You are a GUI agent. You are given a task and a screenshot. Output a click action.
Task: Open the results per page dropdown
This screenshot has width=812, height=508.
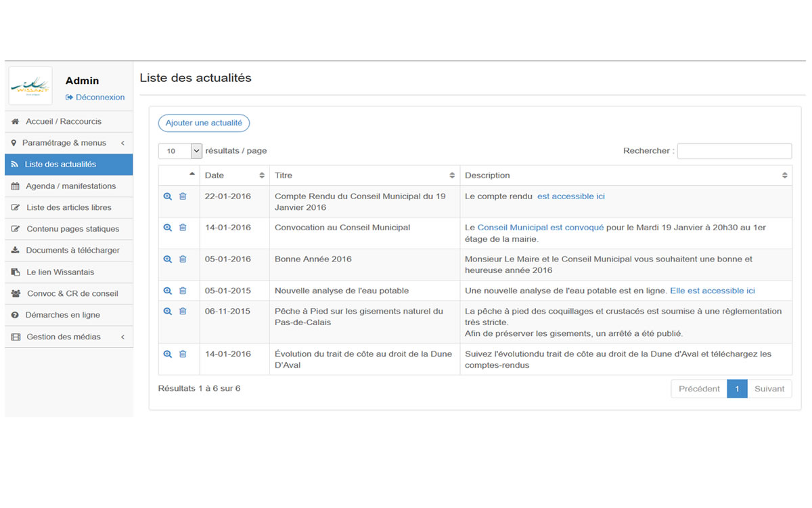pyautogui.click(x=180, y=151)
